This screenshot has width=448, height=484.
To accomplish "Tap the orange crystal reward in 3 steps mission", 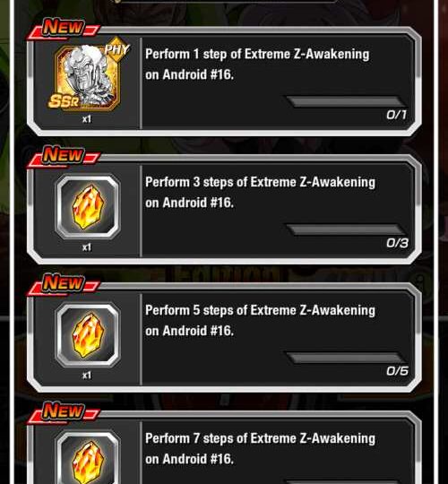I will click(88, 207).
